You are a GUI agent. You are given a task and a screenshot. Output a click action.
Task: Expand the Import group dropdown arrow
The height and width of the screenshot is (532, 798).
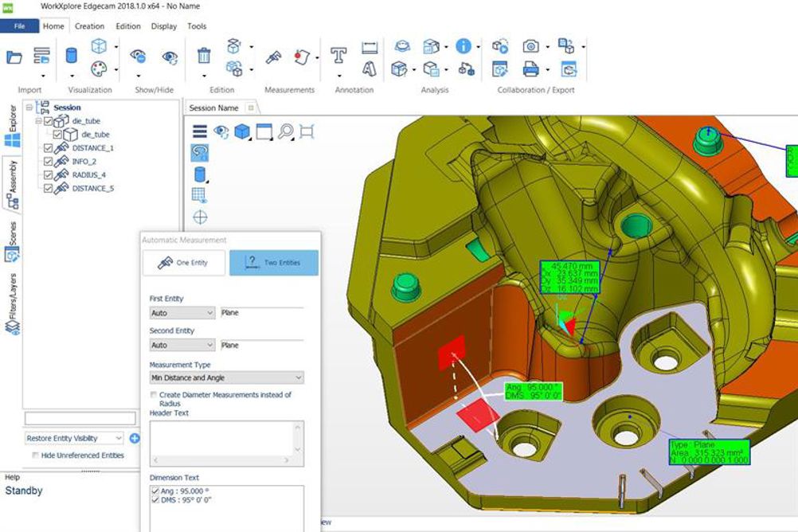point(43,76)
